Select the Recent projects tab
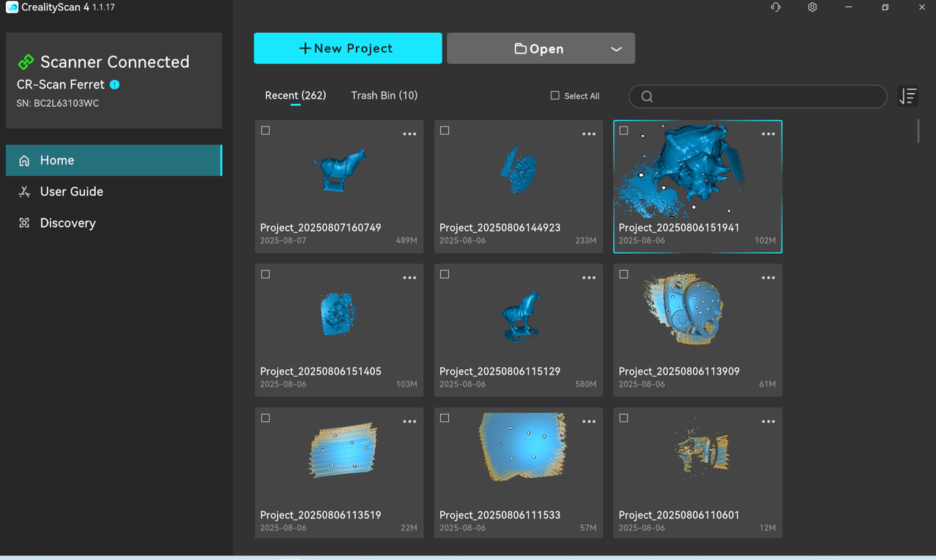 295,96
